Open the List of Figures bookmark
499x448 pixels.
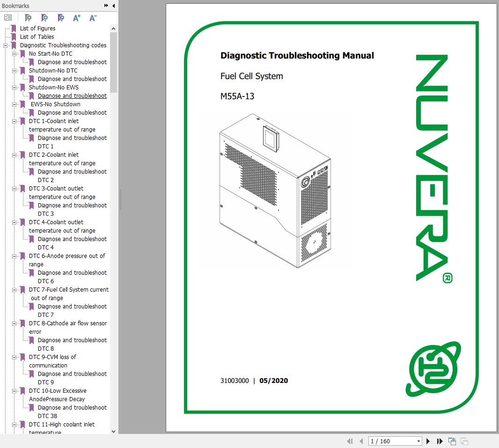37,28
